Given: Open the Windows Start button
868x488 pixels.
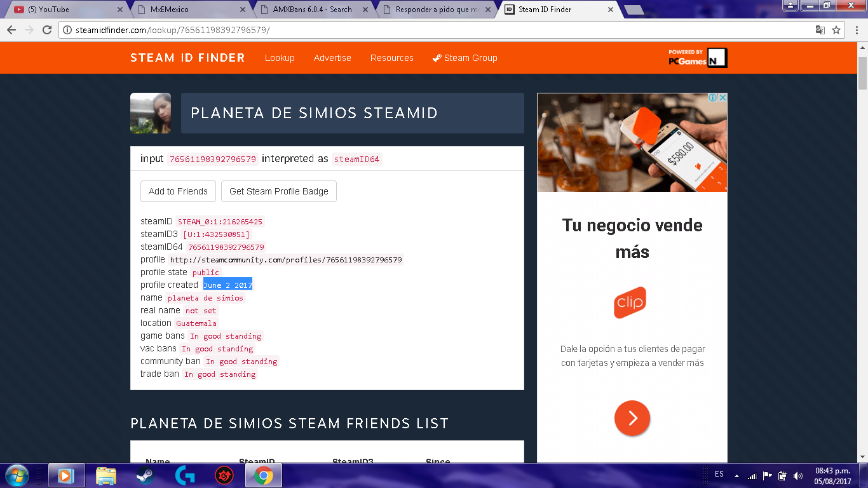Looking at the screenshot, I should (17, 475).
